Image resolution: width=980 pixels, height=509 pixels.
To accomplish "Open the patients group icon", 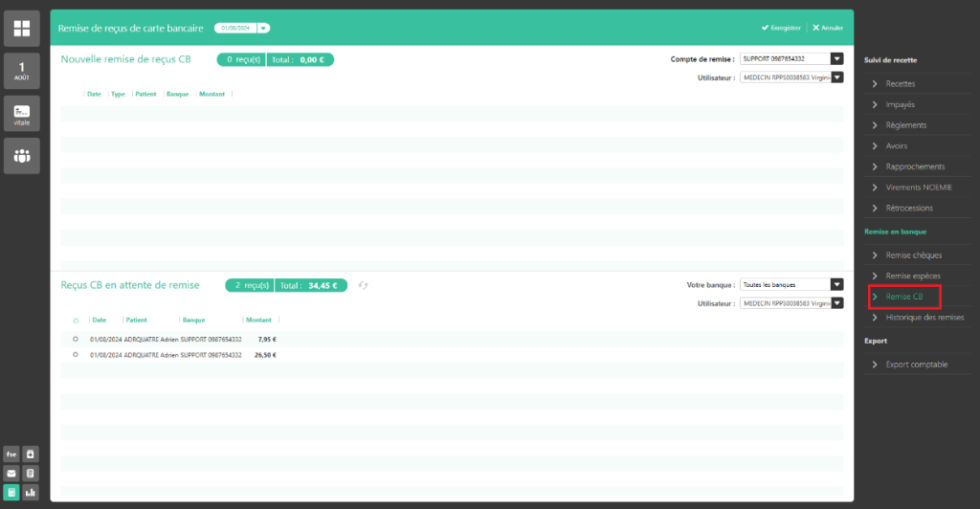I will [x=21, y=155].
